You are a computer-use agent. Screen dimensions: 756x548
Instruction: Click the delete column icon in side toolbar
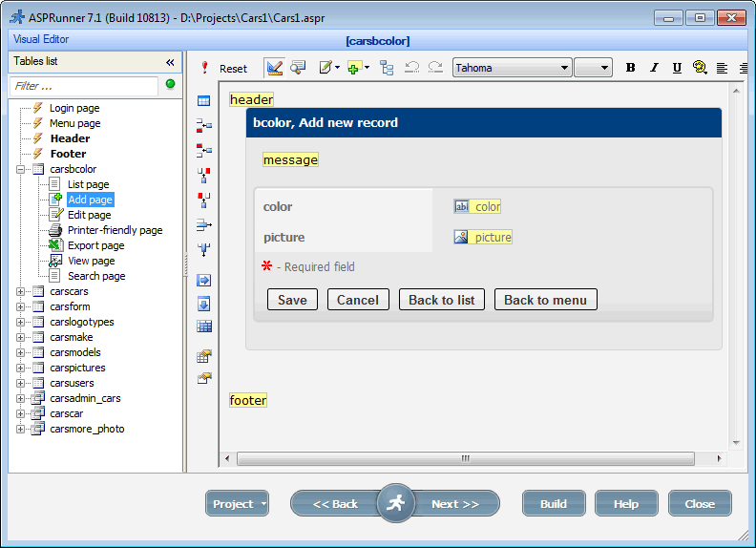point(204,249)
